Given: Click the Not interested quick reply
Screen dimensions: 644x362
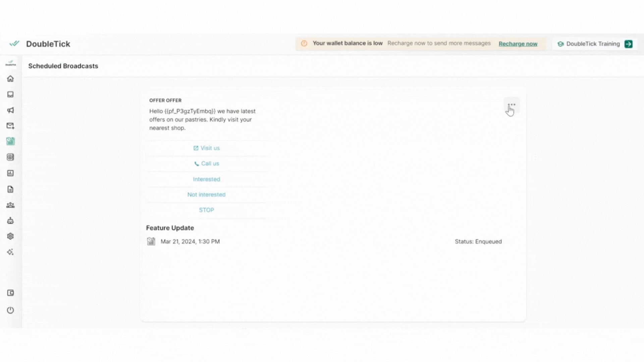Looking at the screenshot, I should tap(206, 195).
